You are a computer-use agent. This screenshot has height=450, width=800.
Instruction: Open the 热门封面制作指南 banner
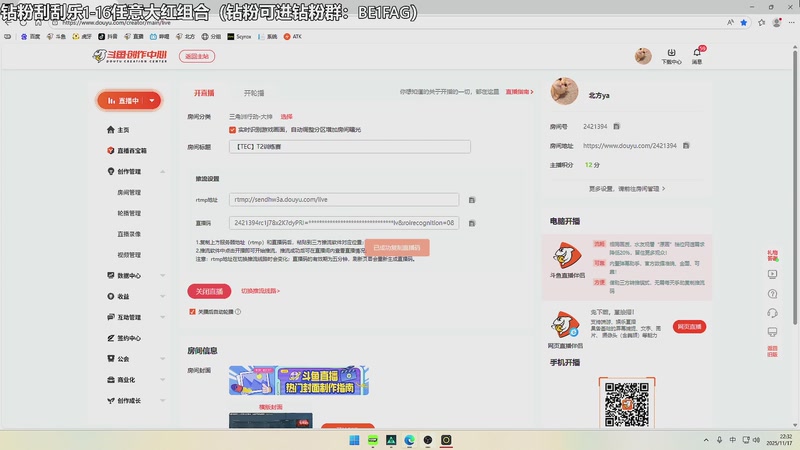pos(298,380)
